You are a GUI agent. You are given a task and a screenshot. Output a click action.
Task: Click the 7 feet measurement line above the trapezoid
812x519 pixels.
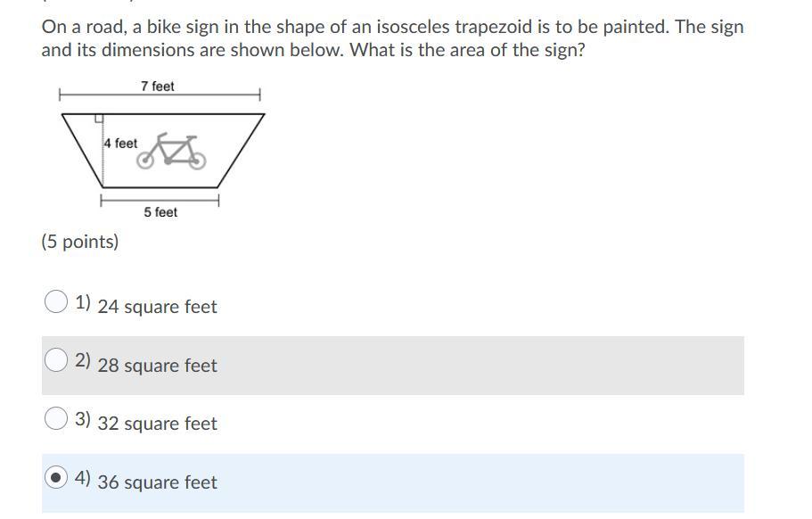pyautogui.click(x=205, y=94)
